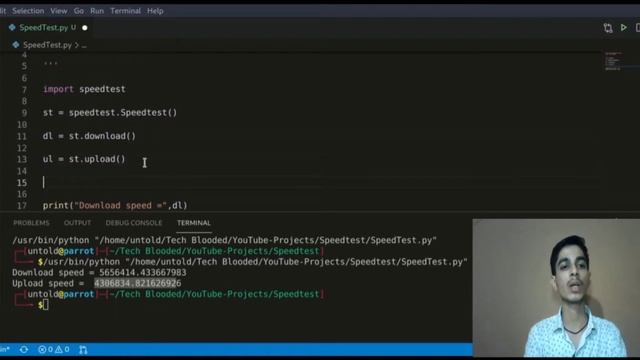This screenshot has height=360, width=640.
Task: Open the Go menu
Action: tap(79, 11)
